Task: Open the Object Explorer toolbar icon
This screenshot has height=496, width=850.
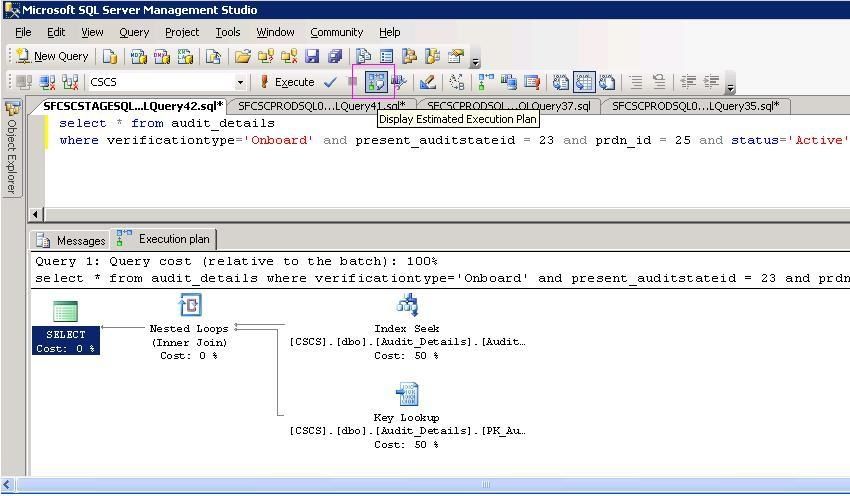Action: point(409,56)
